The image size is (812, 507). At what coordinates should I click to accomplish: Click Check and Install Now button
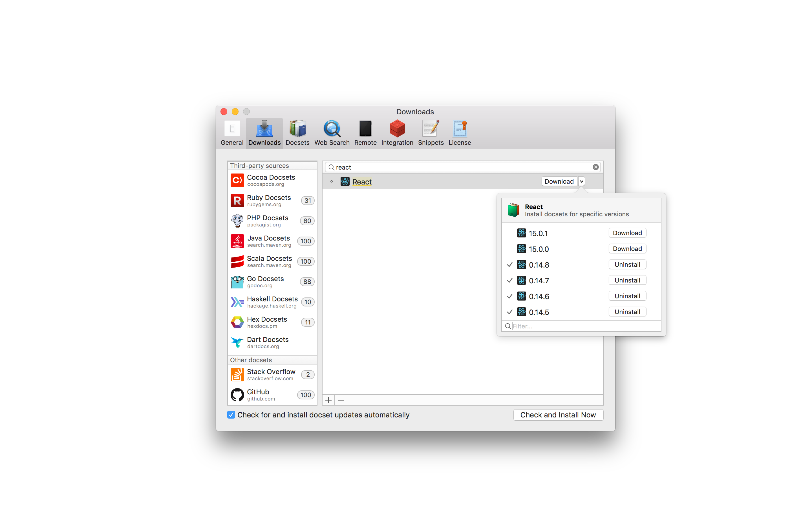(x=558, y=415)
